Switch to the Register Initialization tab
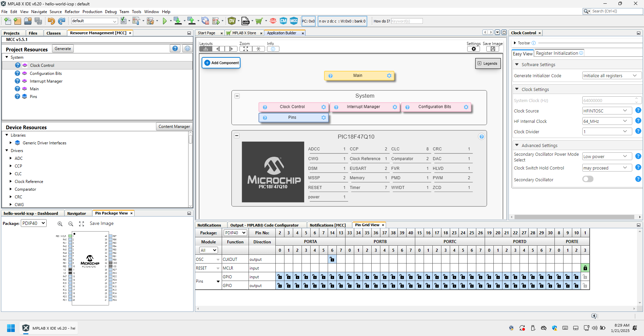644x336 pixels. [x=559, y=53]
